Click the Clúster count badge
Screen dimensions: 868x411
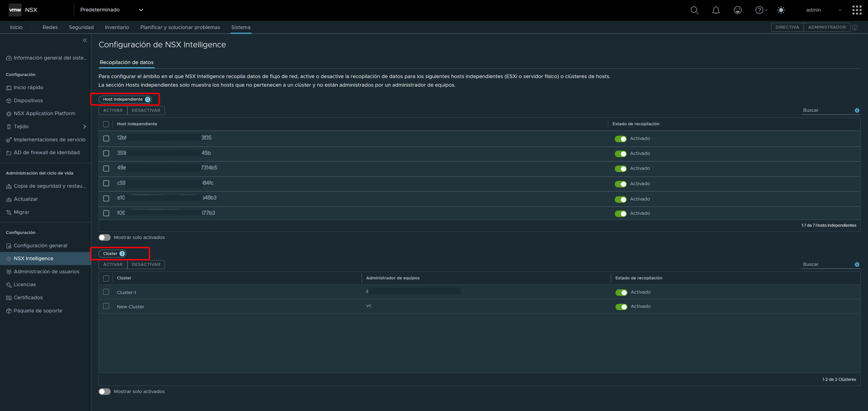pos(122,254)
